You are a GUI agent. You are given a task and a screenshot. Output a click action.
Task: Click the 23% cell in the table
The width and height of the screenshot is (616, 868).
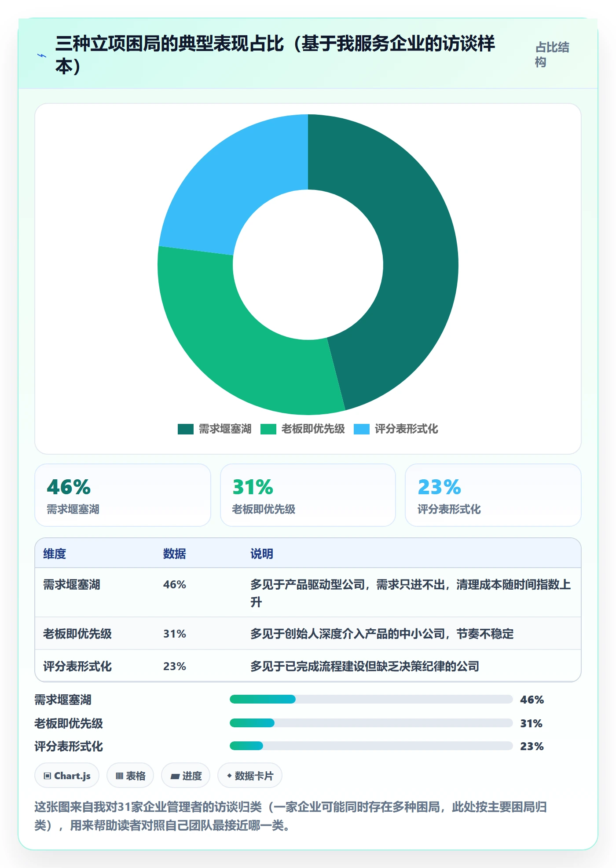point(175,666)
